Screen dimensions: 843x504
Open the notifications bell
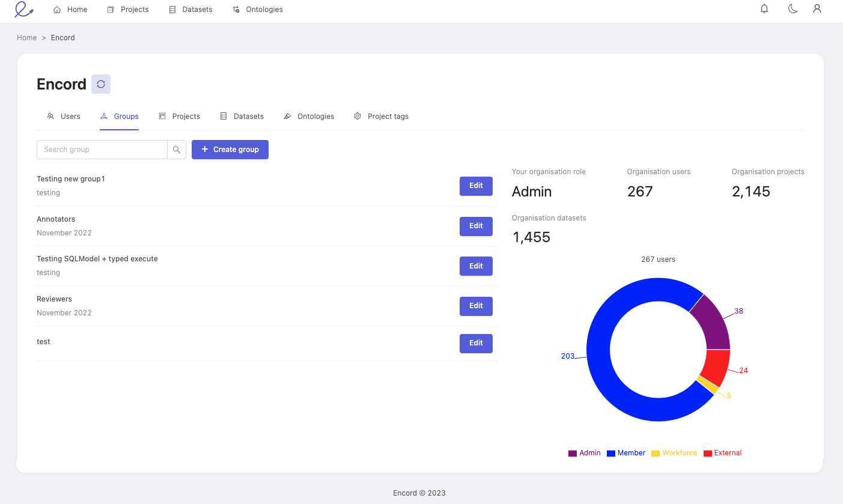click(764, 9)
